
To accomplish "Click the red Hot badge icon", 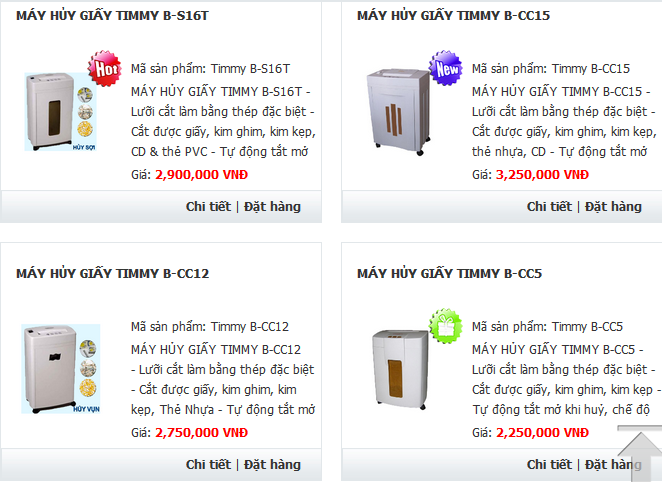I will (105, 69).
